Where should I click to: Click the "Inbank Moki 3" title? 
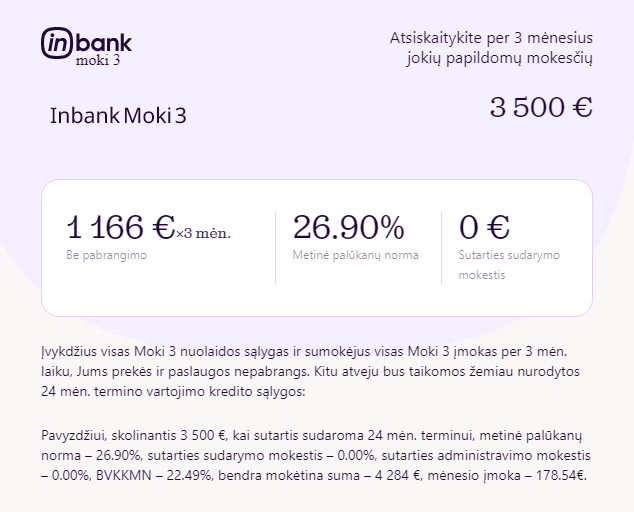(118, 116)
